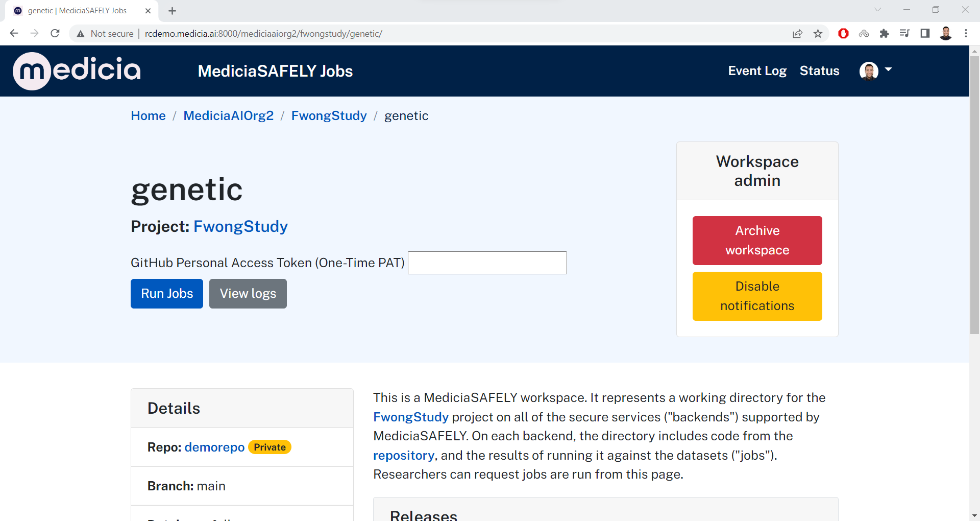Click the Private badge next to demorepo
The width and height of the screenshot is (980, 521).
point(269,447)
